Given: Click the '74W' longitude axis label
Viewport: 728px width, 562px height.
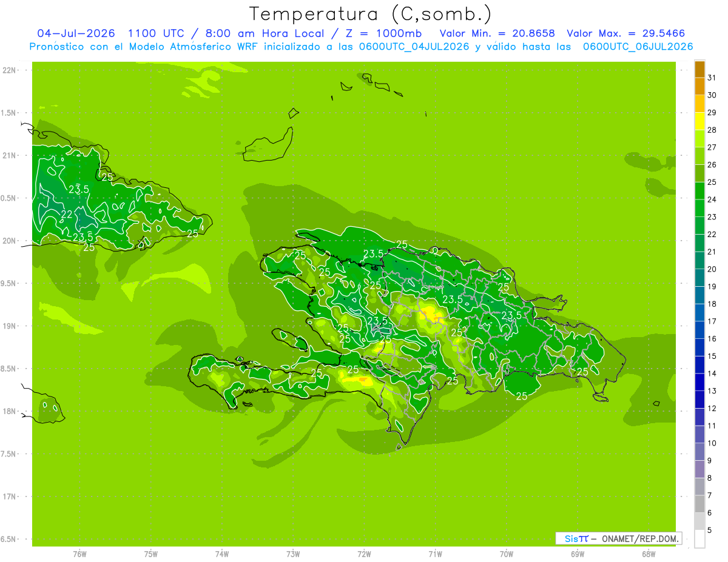Looking at the screenshot, I should tap(221, 554).
